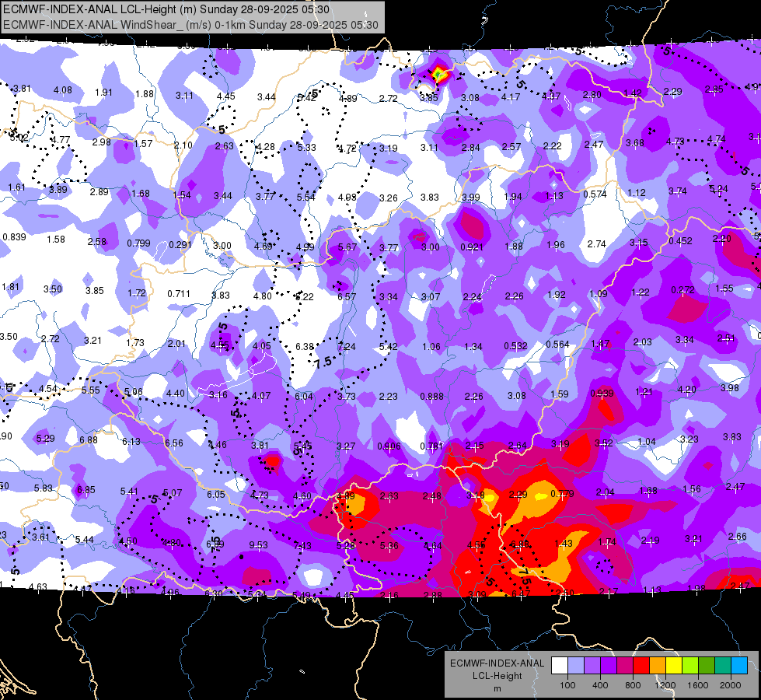Click the teal legend swatch
The width and height of the screenshot is (761, 700).
coord(723,666)
